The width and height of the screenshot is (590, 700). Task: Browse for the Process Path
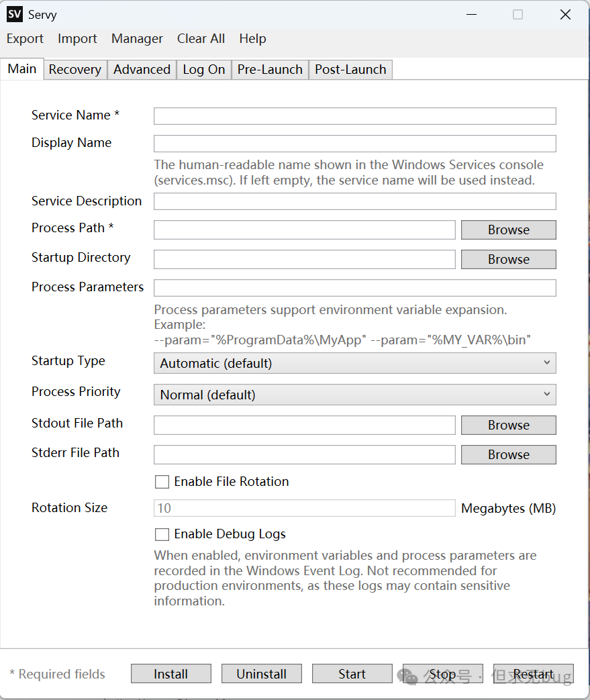[x=508, y=230]
